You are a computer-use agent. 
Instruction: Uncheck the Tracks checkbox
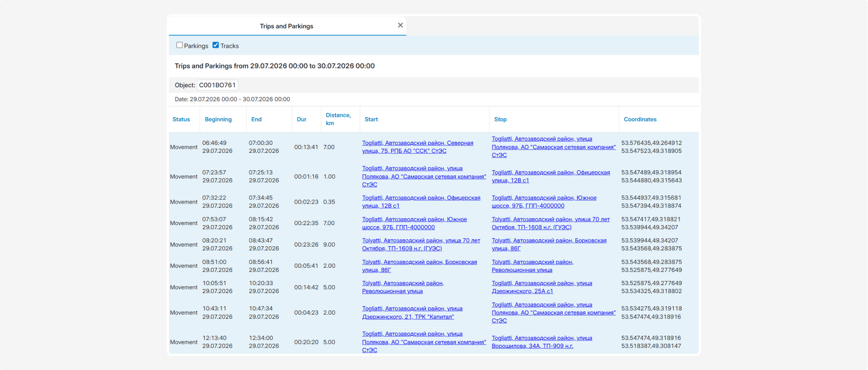[x=215, y=45]
